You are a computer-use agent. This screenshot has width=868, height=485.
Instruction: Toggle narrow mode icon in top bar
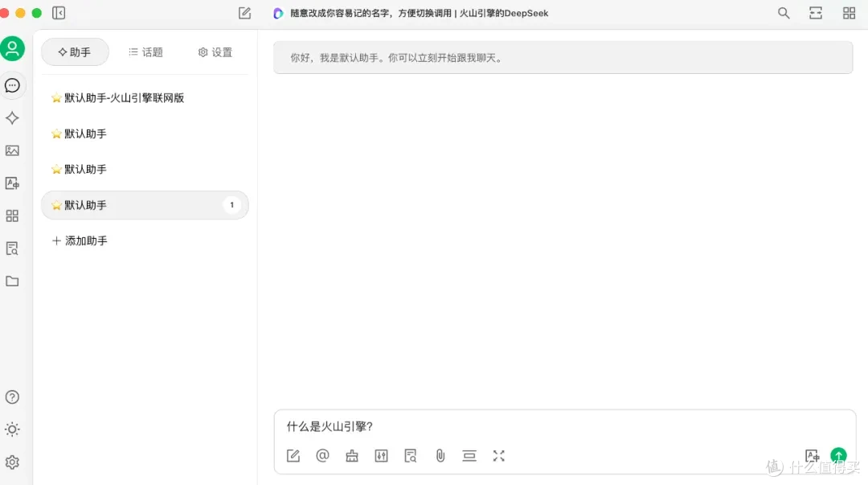(x=816, y=13)
